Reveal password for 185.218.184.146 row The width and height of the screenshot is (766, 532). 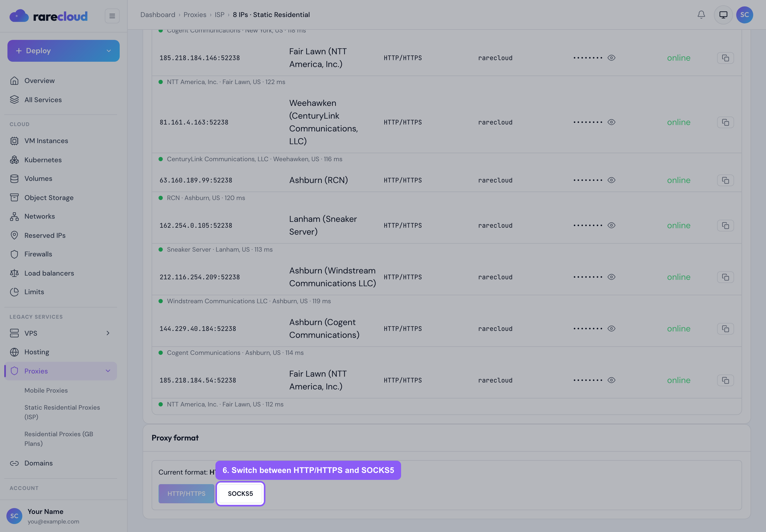tap(611, 58)
